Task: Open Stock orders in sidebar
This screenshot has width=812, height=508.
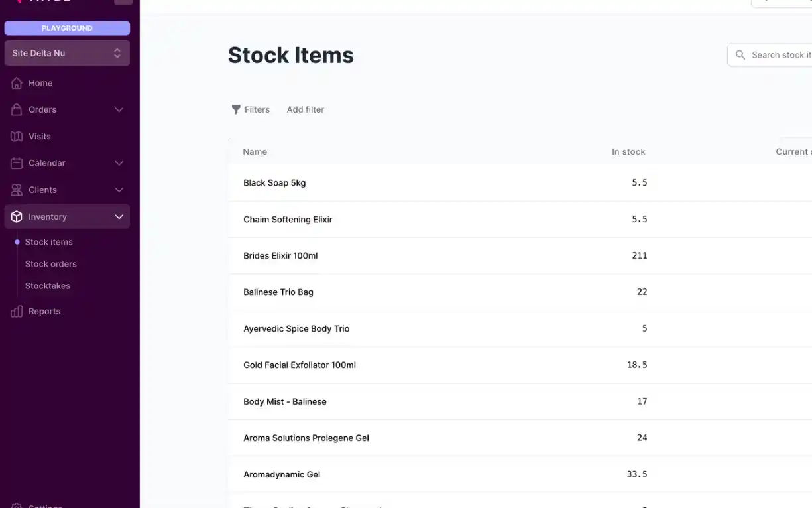Action: pyautogui.click(x=51, y=264)
